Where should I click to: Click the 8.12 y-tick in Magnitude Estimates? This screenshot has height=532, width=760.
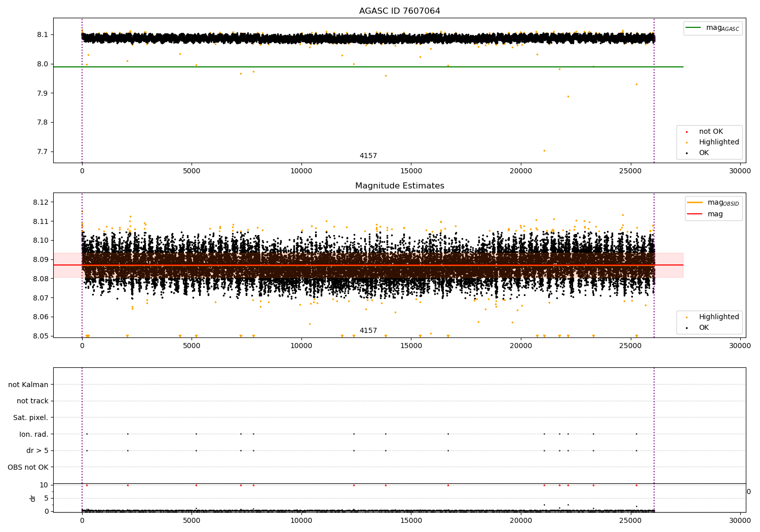tap(41, 203)
